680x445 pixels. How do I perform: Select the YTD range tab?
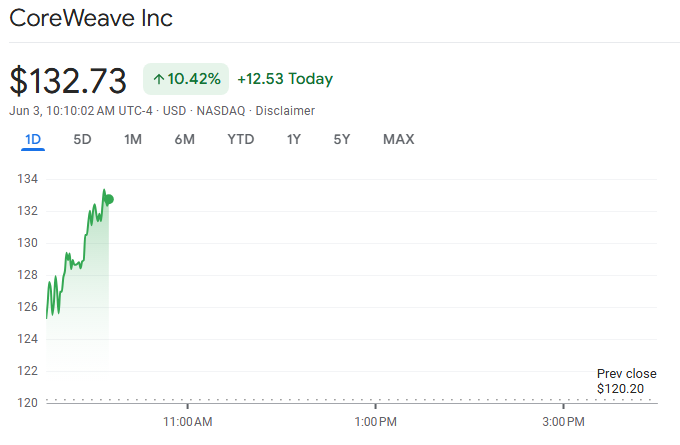240,139
